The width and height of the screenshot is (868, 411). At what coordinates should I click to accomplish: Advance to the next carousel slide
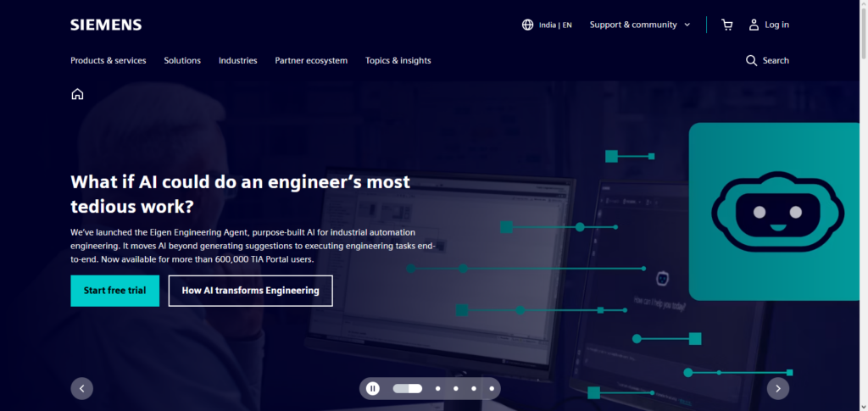click(x=778, y=388)
